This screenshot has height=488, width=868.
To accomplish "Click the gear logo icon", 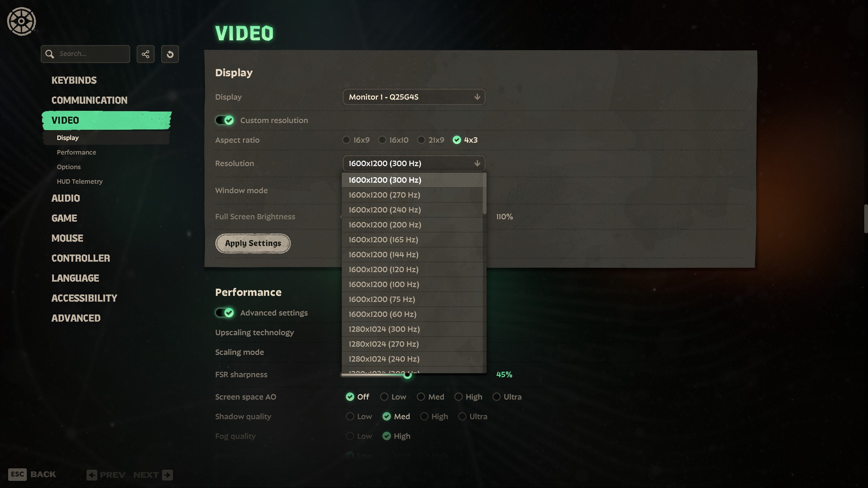I will [x=21, y=21].
